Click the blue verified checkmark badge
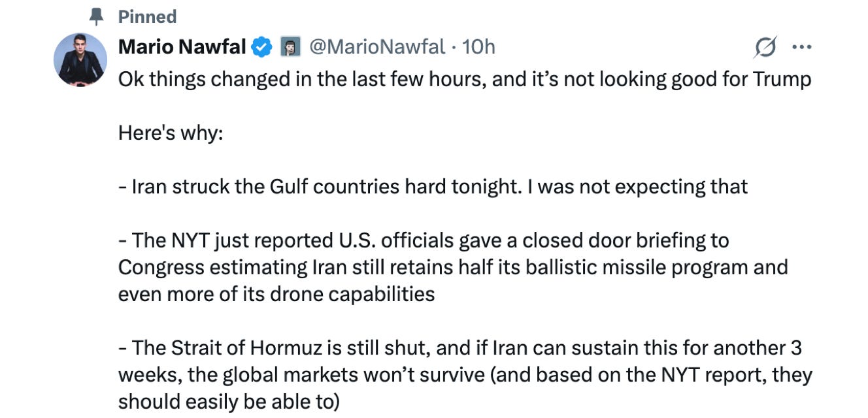 (263, 47)
